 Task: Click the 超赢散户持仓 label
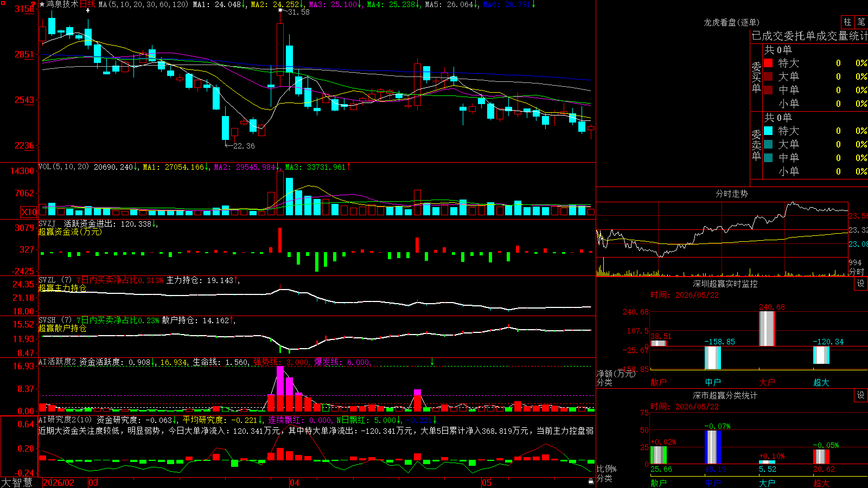pyautogui.click(x=62, y=328)
